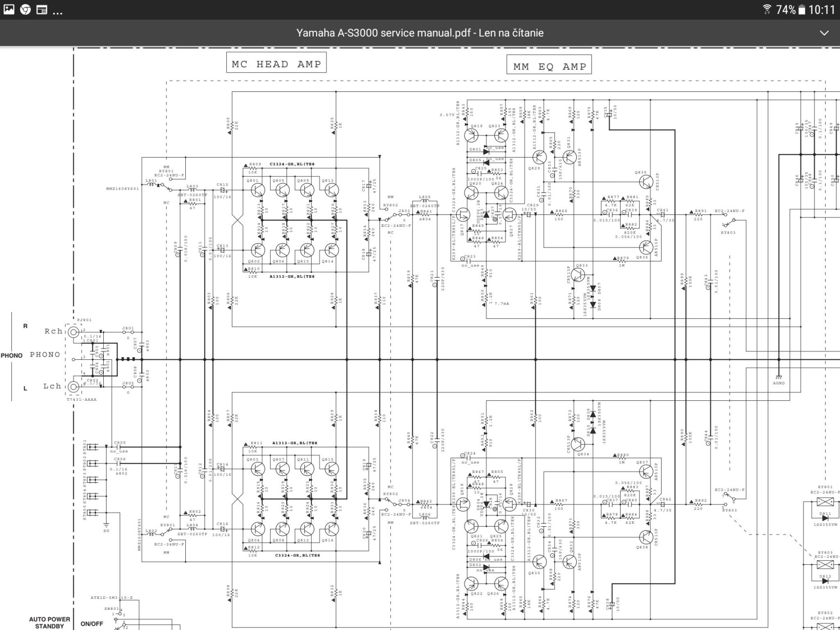Tap the calendar notification icon in status bar
This screenshot has height=630, width=840.
coord(42,9)
